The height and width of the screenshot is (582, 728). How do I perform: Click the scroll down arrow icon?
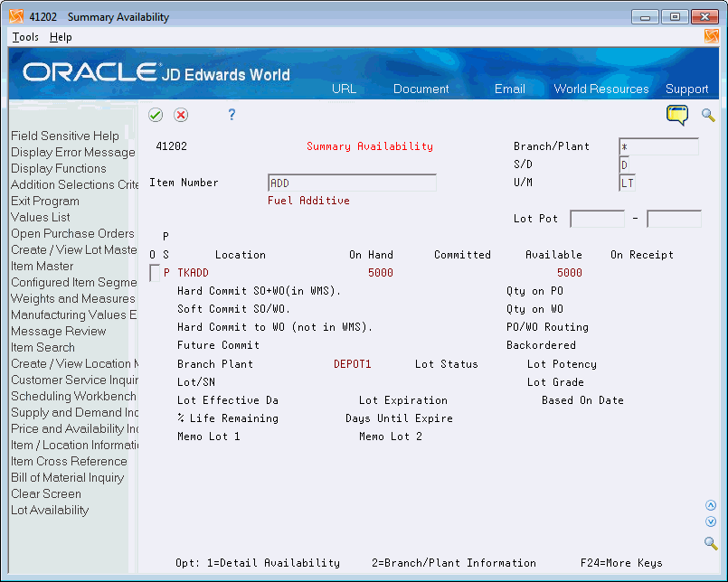tap(710, 521)
